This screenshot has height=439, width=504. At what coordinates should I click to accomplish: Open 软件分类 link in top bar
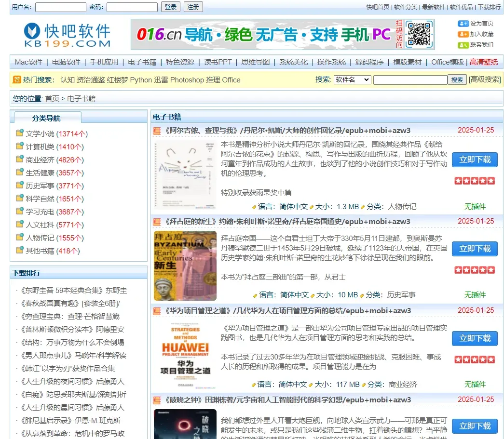coord(405,7)
